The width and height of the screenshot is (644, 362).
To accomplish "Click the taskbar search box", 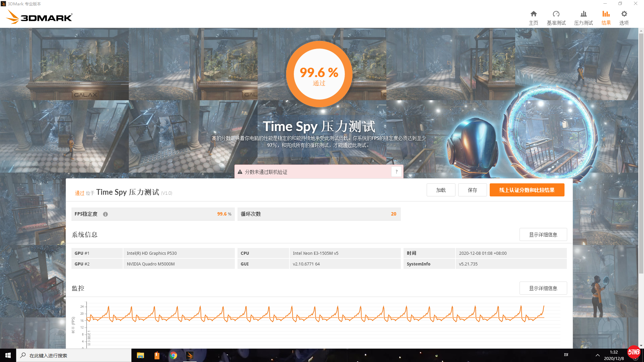I will (74, 355).
